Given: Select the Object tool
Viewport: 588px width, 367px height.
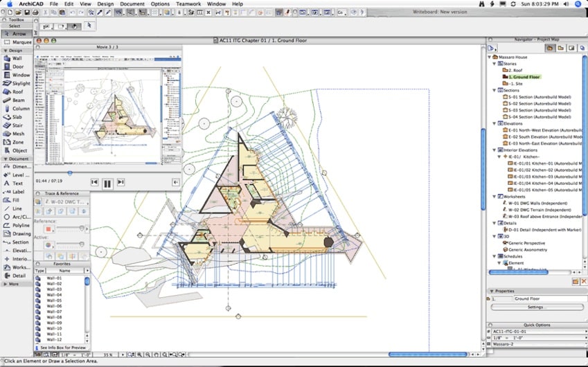Looking at the screenshot, I should (17, 150).
